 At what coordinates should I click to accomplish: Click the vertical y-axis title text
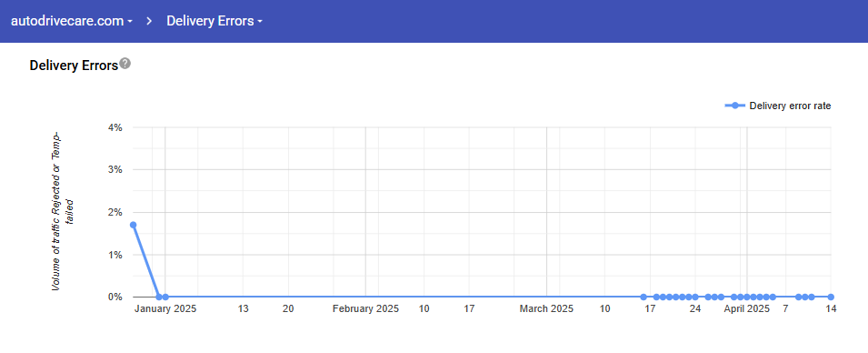click(64, 212)
